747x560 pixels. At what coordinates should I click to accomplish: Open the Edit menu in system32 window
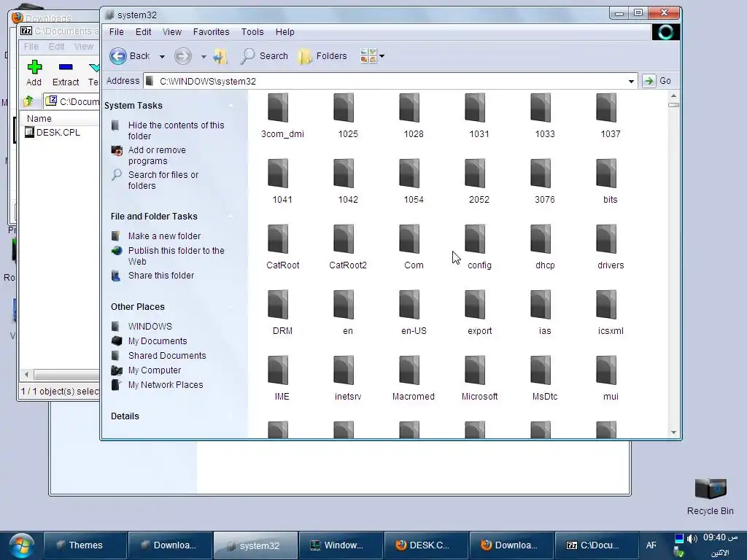(x=144, y=32)
